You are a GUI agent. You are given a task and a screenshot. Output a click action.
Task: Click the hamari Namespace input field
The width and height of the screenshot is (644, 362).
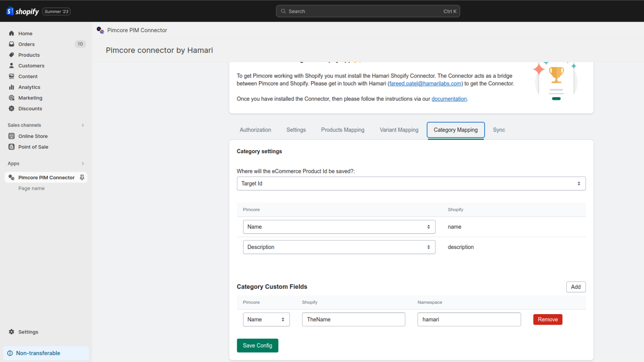tap(469, 319)
